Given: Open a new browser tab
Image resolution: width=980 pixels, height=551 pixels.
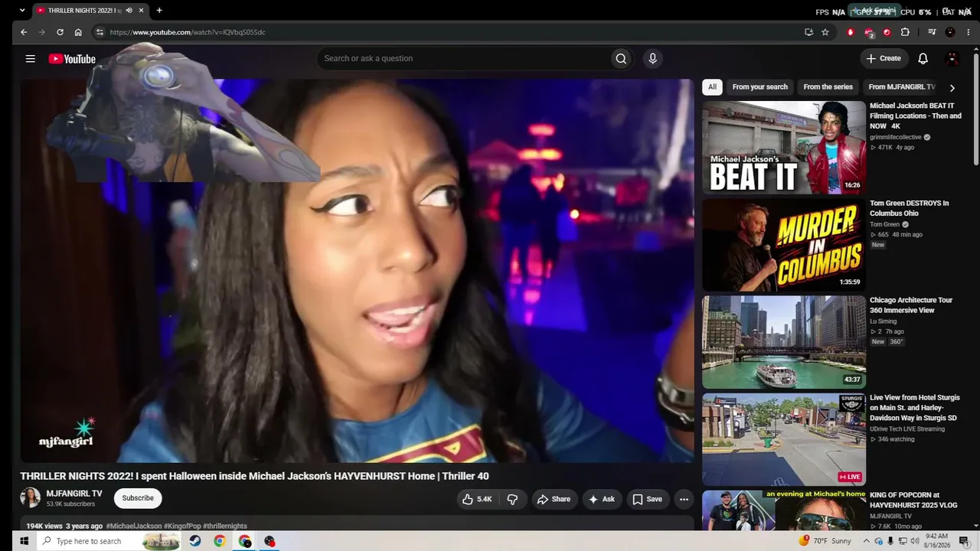Looking at the screenshot, I should coord(159,11).
